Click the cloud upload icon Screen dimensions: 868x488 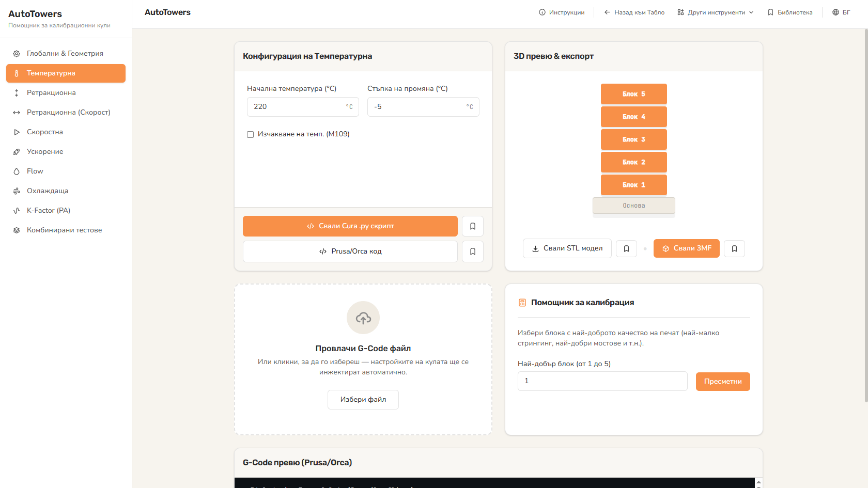tap(363, 318)
